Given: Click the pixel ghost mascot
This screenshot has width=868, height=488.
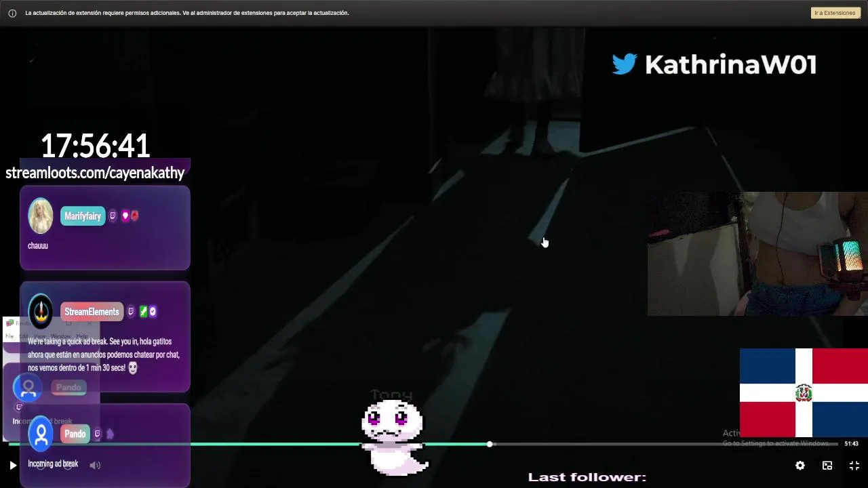Looking at the screenshot, I should pyautogui.click(x=393, y=437).
